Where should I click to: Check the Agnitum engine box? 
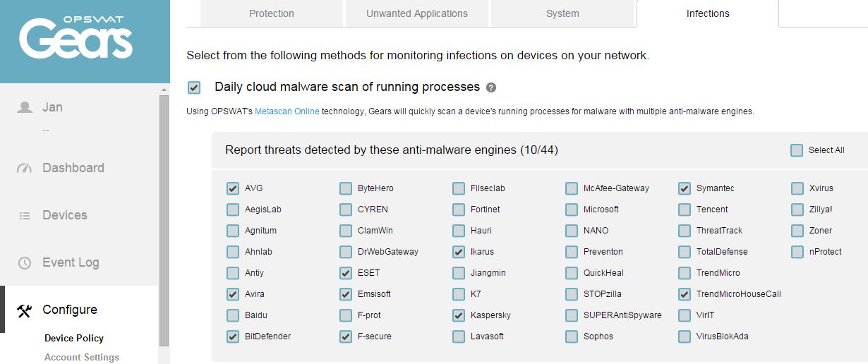233,231
